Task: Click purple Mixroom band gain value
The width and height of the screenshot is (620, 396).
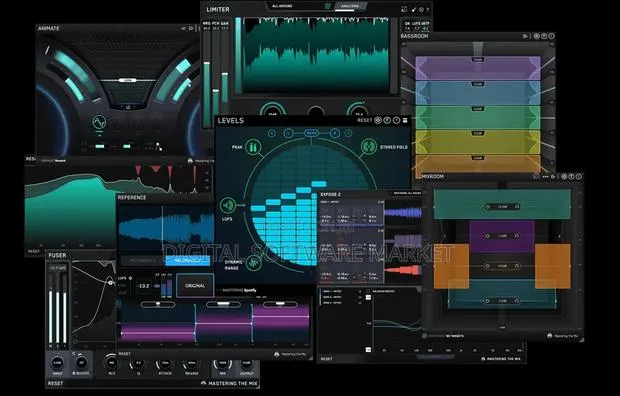Action: (502, 236)
